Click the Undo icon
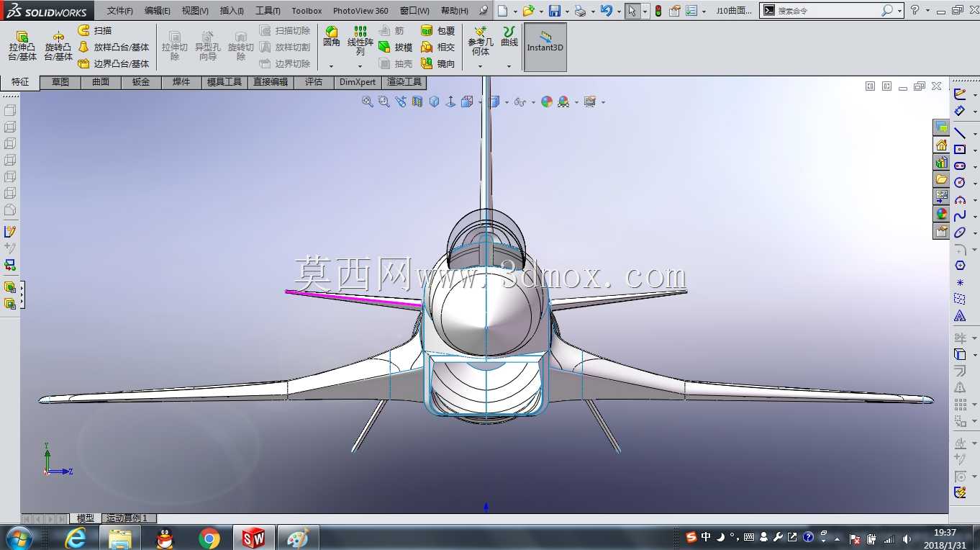 pos(607,11)
